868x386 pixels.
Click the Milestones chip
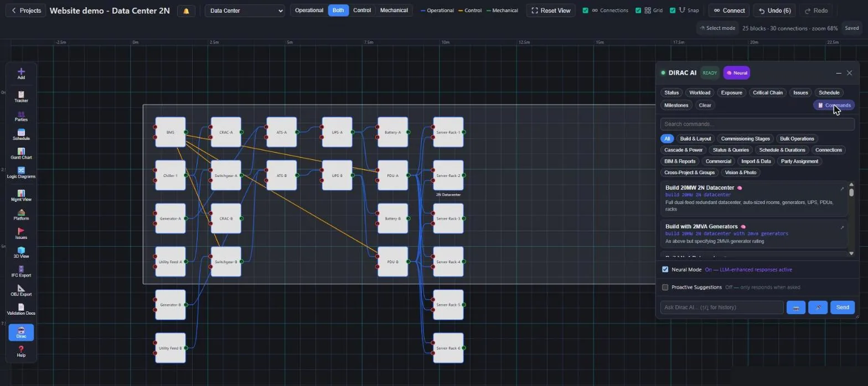(x=676, y=105)
